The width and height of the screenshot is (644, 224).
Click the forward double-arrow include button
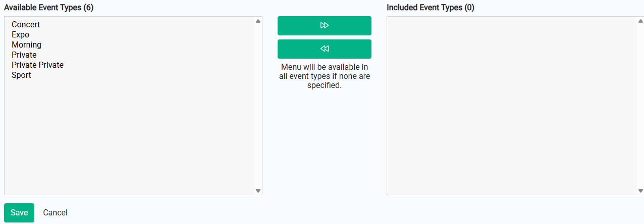pyautogui.click(x=325, y=26)
